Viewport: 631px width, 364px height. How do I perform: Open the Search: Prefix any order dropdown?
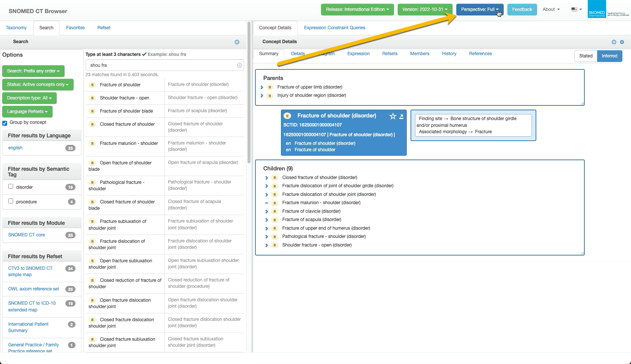pyautogui.click(x=33, y=71)
